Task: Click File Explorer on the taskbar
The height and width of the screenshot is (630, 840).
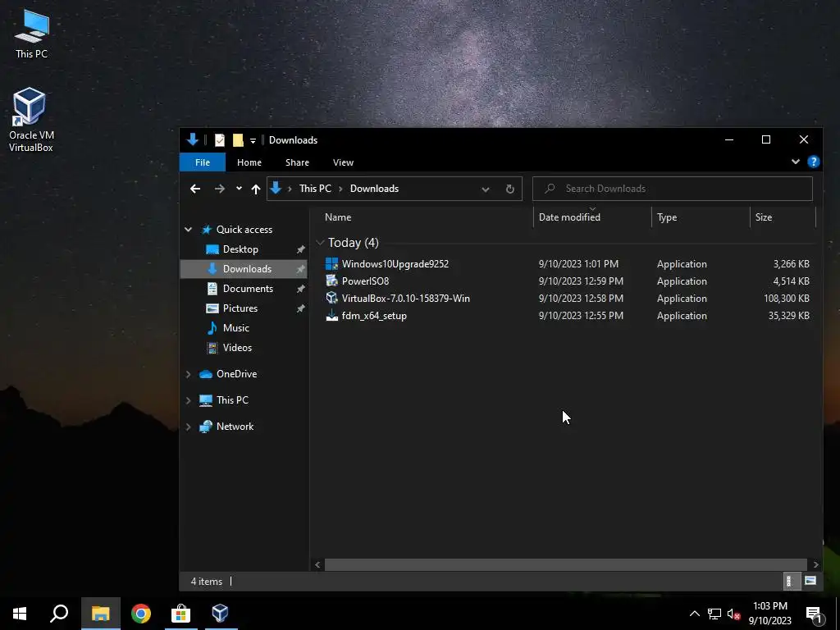Action: (100, 614)
